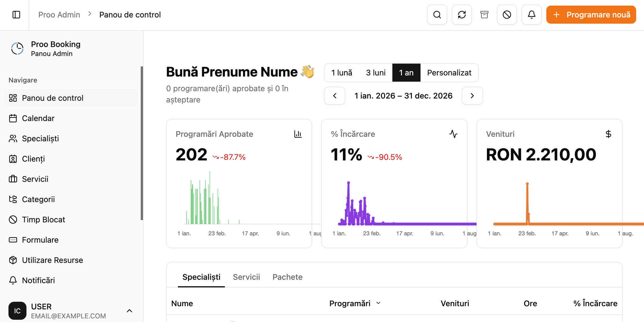Open the Pachete tab
644x322 pixels.
tap(287, 277)
